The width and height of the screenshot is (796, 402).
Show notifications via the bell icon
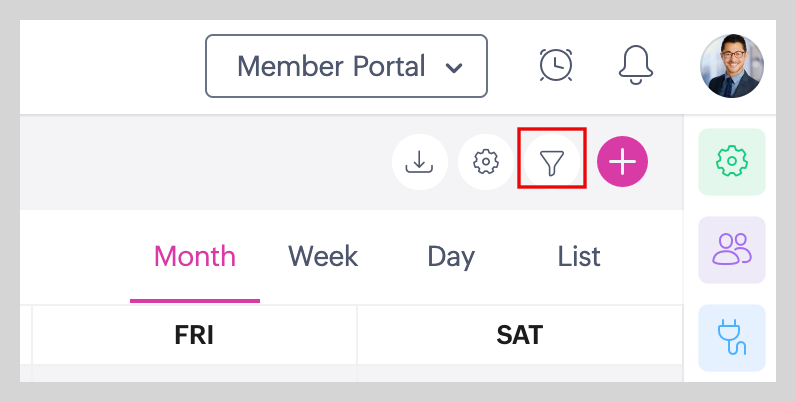[x=637, y=65]
